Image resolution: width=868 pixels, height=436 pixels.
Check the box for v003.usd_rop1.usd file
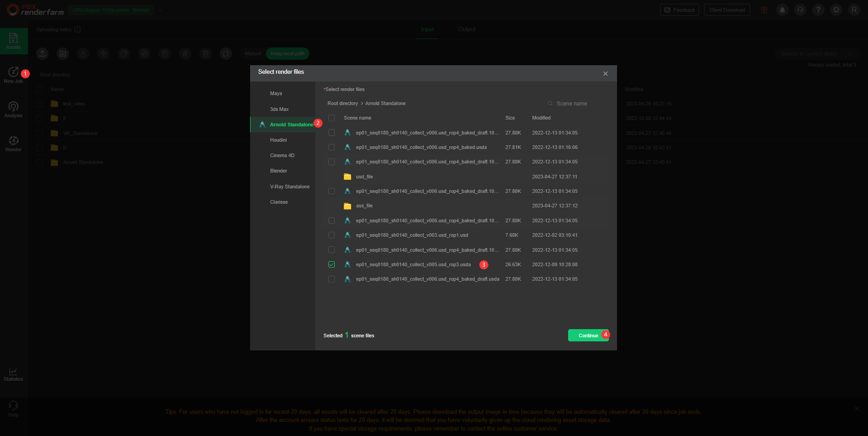pos(332,235)
